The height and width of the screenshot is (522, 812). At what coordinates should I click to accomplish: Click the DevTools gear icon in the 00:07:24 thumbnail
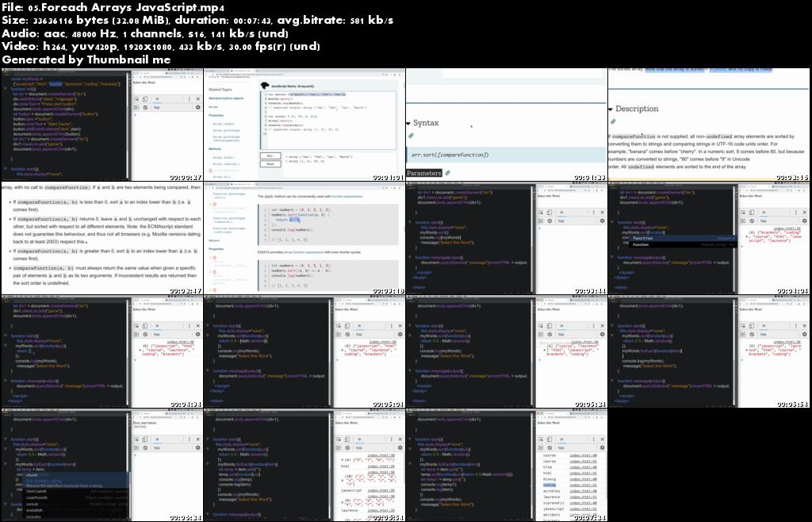point(602,447)
